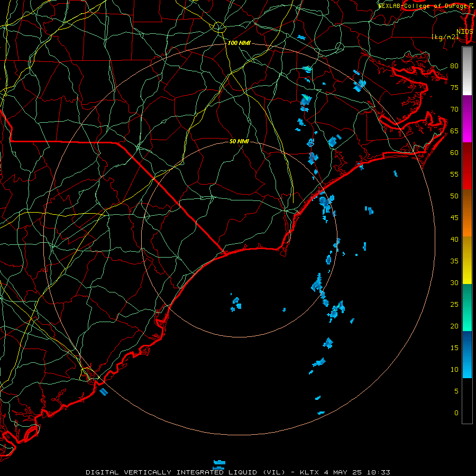Pick the yellow segment of the color scale
The width and height of the screenshot is (476, 476).
pos(467,260)
